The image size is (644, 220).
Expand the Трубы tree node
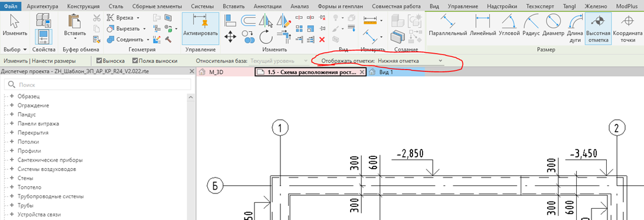[12, 205]
